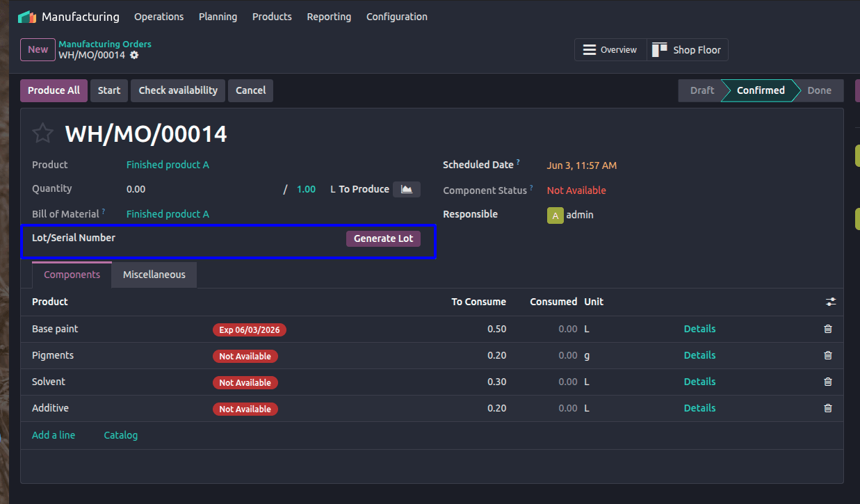This screenshot has width=860, height=504.
Task: Click the Exp 06/03/2026 badge
Action: 250,330
